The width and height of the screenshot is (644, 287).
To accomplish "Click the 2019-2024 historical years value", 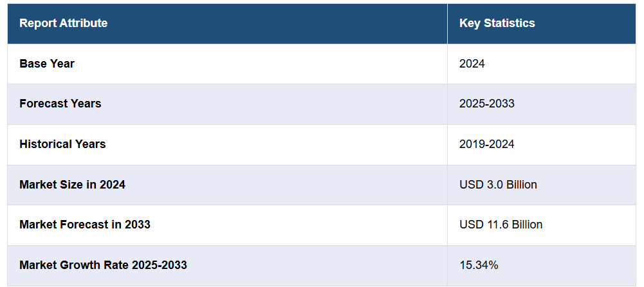I will pyautogui.click(x=486, y=144).
